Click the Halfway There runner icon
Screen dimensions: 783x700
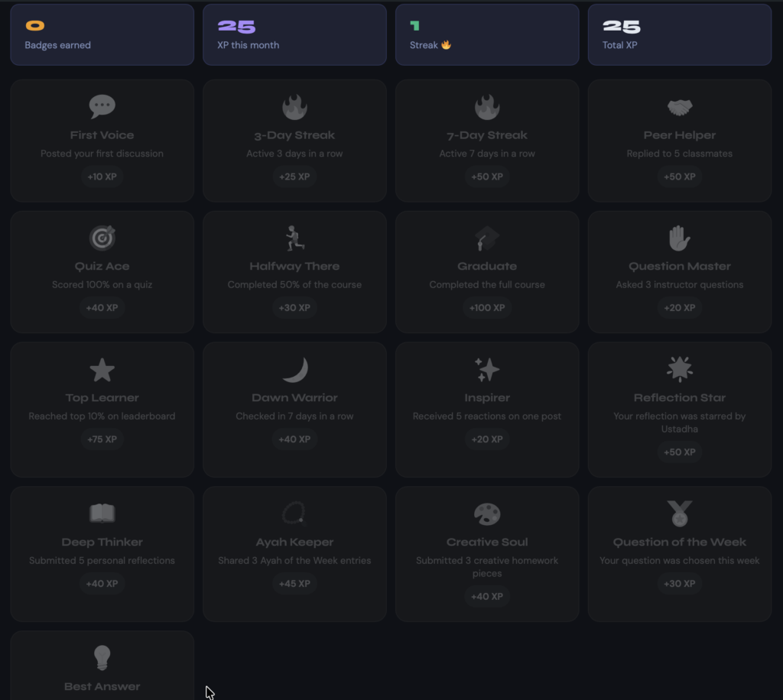pyautogui.click(x=294, y=238)
